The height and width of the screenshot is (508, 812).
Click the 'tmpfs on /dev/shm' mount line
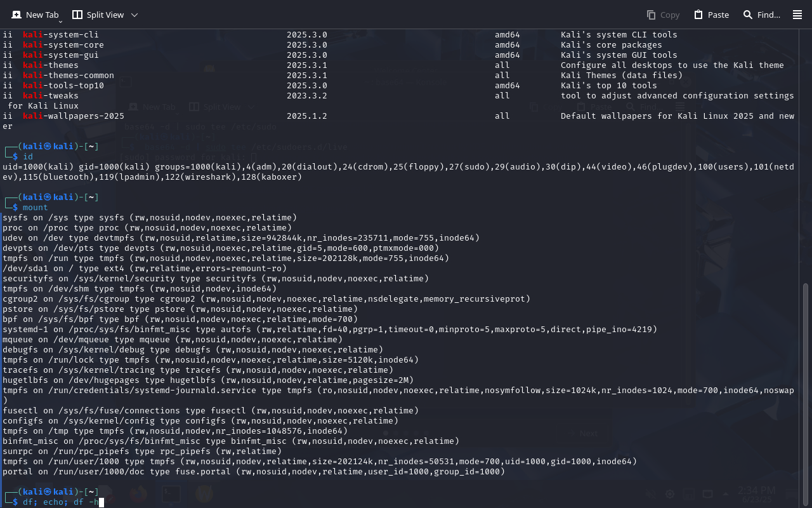coord(140,289)
